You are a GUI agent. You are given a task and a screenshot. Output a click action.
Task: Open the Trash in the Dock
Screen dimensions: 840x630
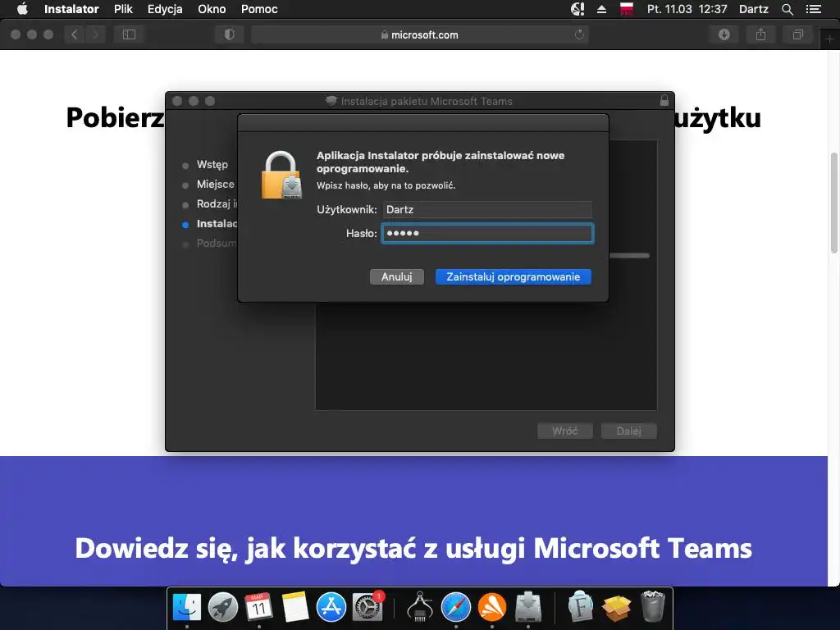652,606
